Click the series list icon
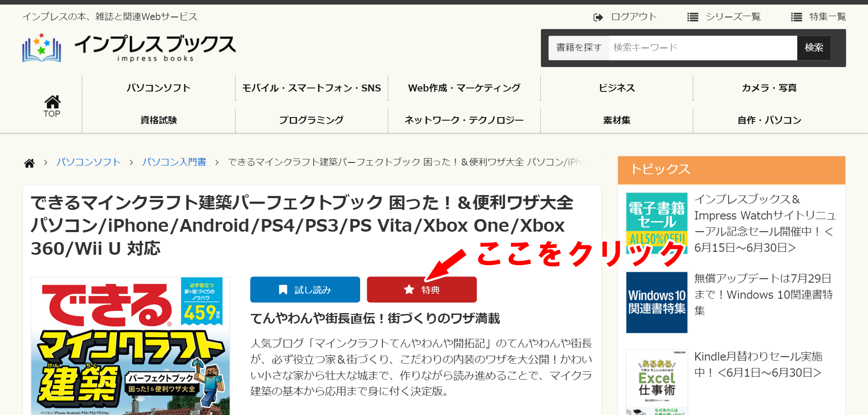This screenshot has width=868, height=415. [x=693, y=17]
